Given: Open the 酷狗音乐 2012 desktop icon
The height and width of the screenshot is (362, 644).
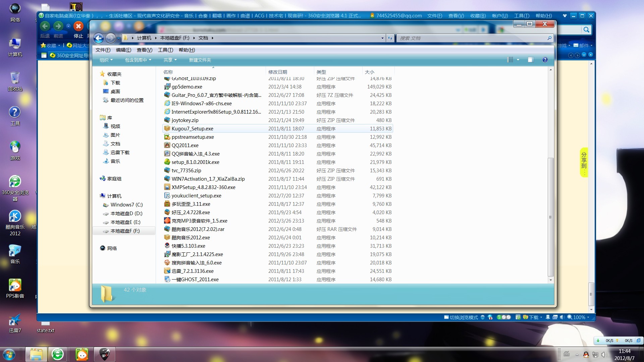Looking at the screenshot, I should pyautogui.click(x=15, y=223).
